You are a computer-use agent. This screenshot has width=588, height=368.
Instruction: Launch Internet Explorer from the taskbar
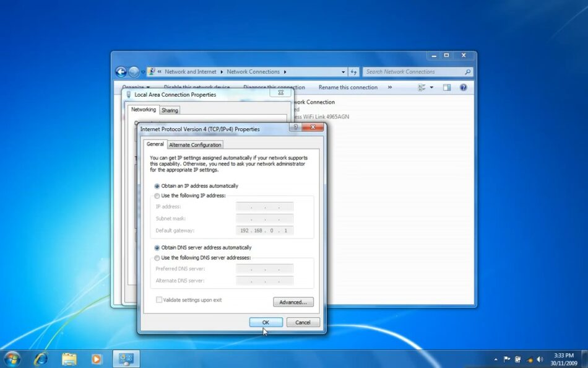40,359
